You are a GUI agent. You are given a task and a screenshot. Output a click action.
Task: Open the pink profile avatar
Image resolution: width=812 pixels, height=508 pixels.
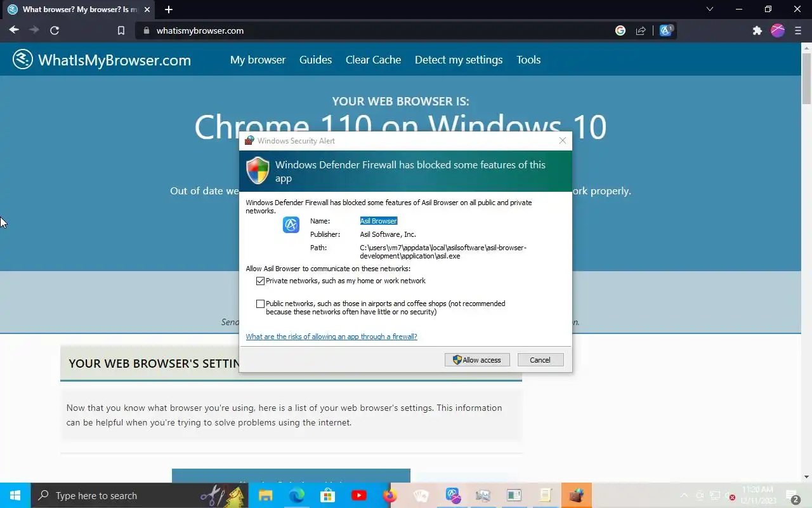(778, 30)
